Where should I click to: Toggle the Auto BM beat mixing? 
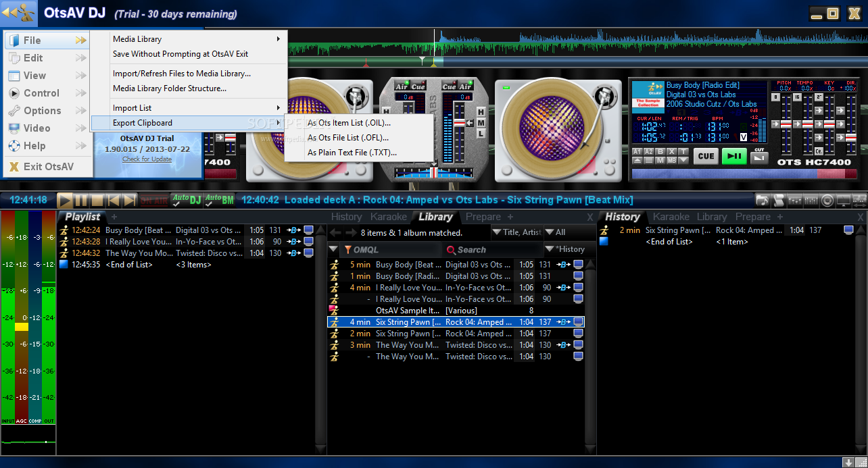(219, 200)
